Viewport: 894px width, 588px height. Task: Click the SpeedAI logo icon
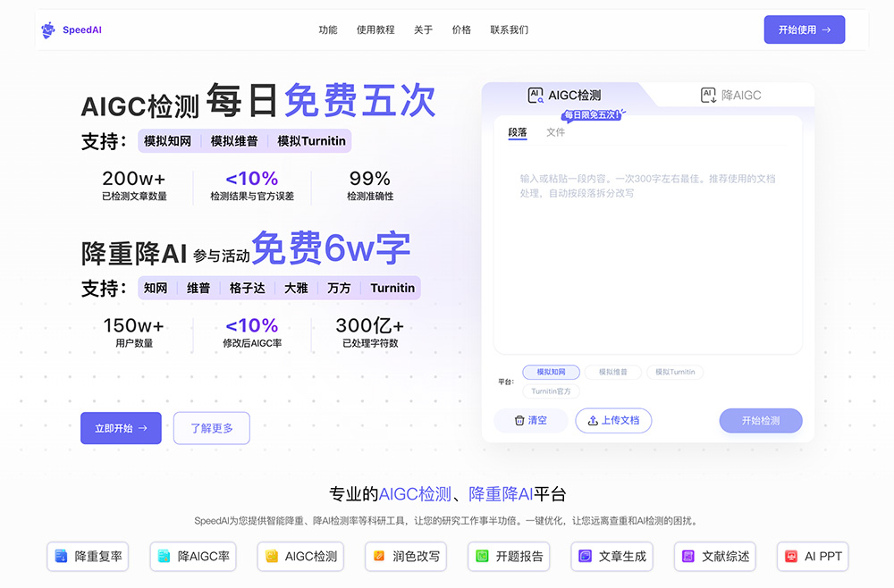(x=48, y=29)
